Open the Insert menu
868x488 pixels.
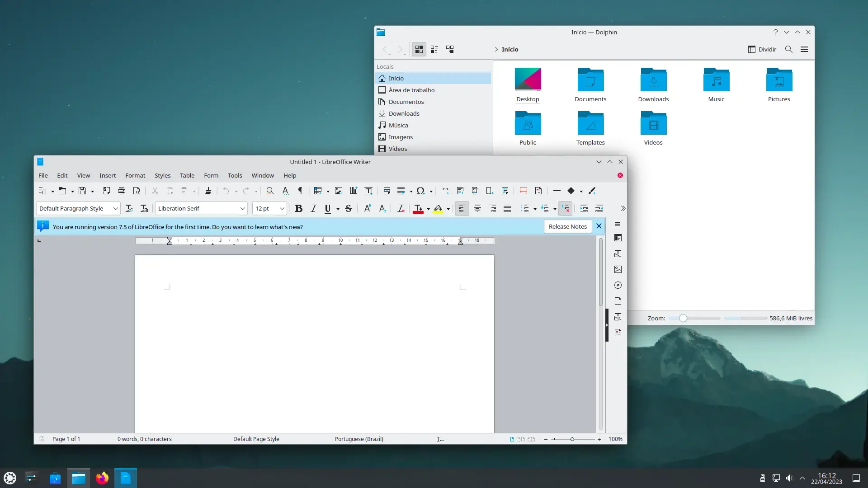coord(108,175)
